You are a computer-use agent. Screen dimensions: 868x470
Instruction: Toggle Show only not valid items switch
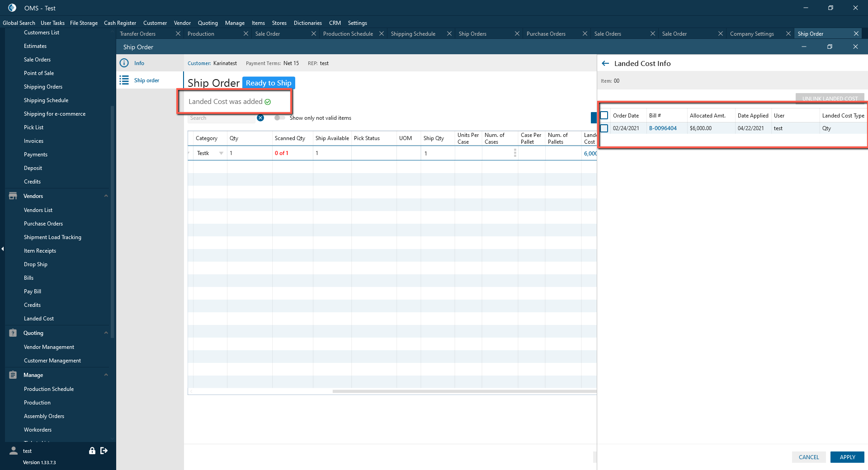click(x=279, y=118)
